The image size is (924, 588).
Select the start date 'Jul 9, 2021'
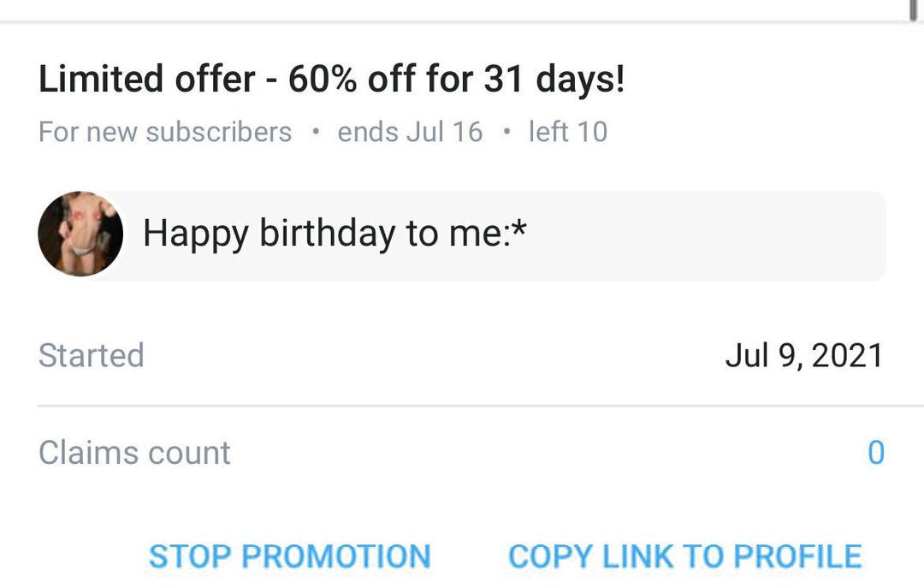(803, 355)
